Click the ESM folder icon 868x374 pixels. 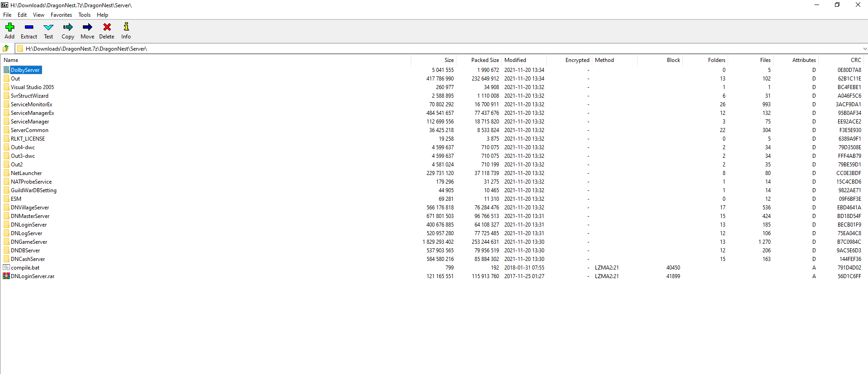point(6,199)
